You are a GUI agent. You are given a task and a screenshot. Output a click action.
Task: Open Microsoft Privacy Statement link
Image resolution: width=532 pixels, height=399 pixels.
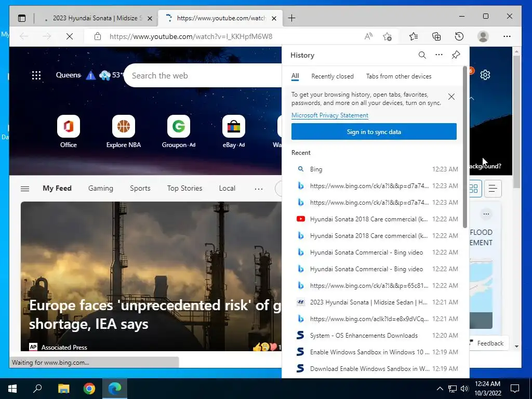coord(330,115)
